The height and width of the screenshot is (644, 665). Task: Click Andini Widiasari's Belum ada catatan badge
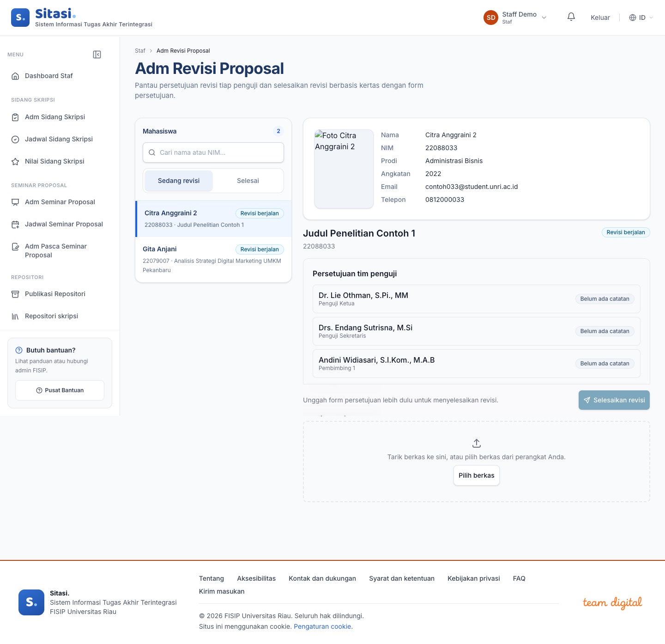click(605, 364)
